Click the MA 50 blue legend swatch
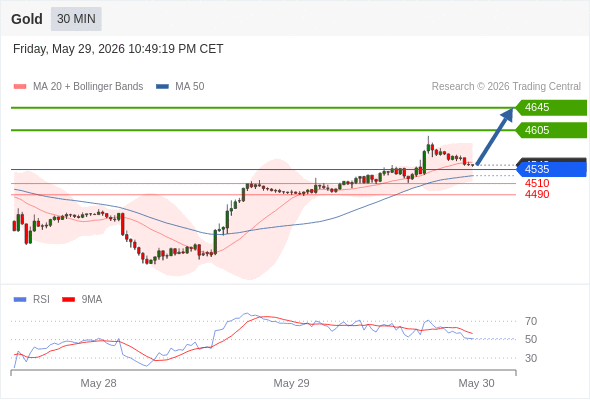 (162, 87)
